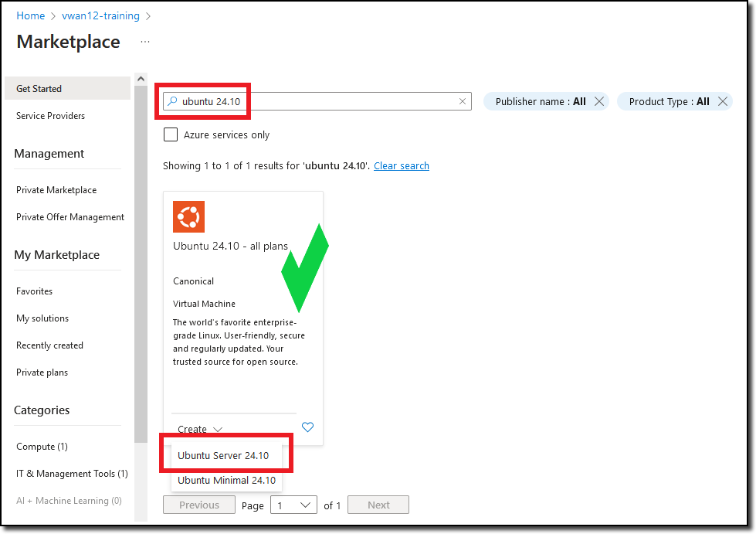Open Product Type filter pill
The width and height of the screenshot is (756, 534).
670,101
